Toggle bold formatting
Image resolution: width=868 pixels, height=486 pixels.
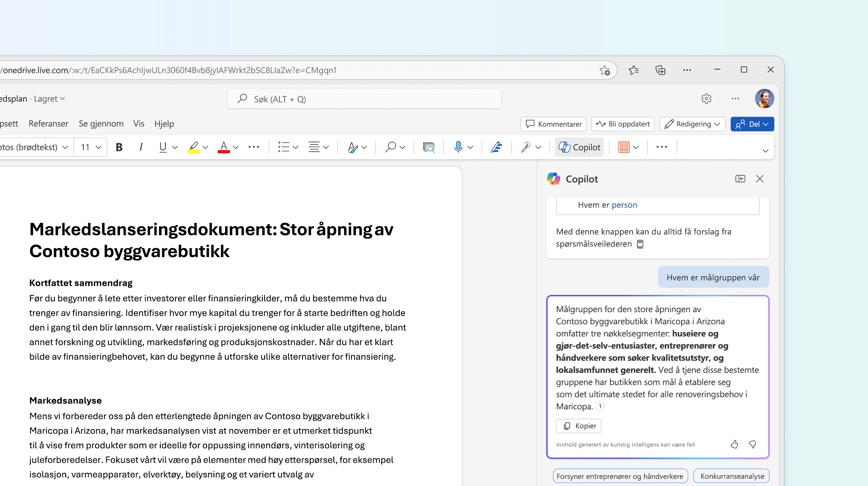(x=119, y=147)
